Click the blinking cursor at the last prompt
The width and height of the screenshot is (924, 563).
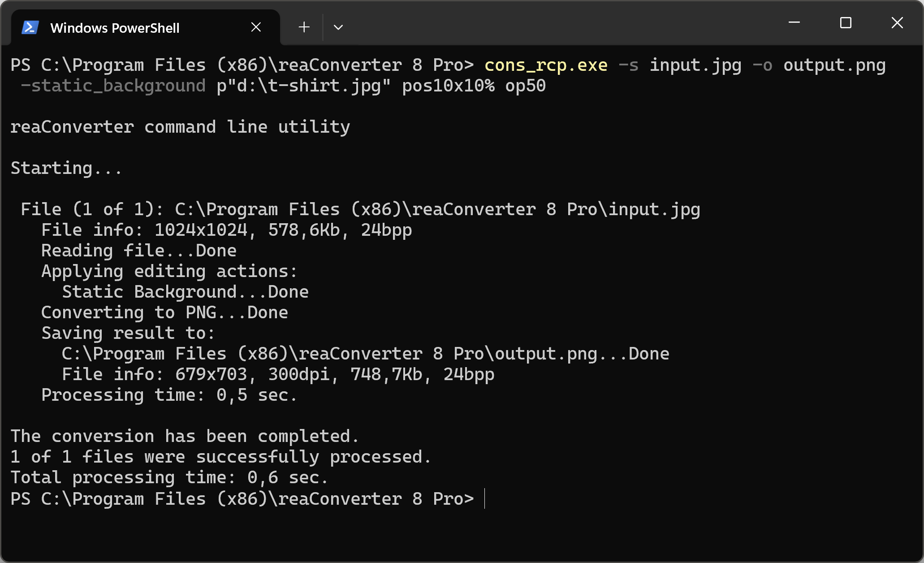point(485,499)
